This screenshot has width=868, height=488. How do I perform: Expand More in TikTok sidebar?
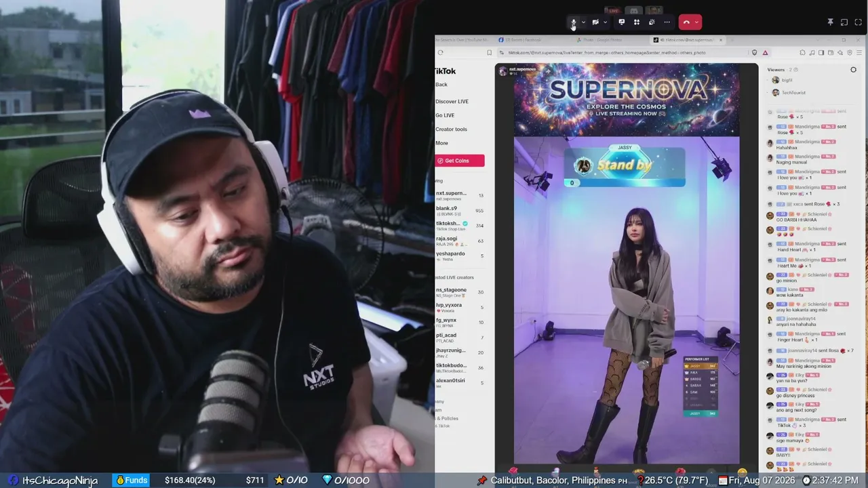pyautogui.click(x=441, y=143)
